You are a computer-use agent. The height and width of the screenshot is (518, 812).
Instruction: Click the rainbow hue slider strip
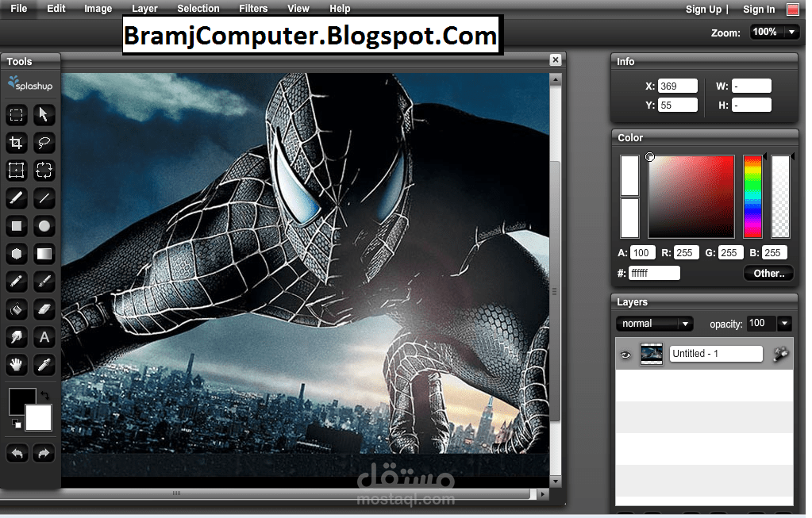[x=752, y=197]
